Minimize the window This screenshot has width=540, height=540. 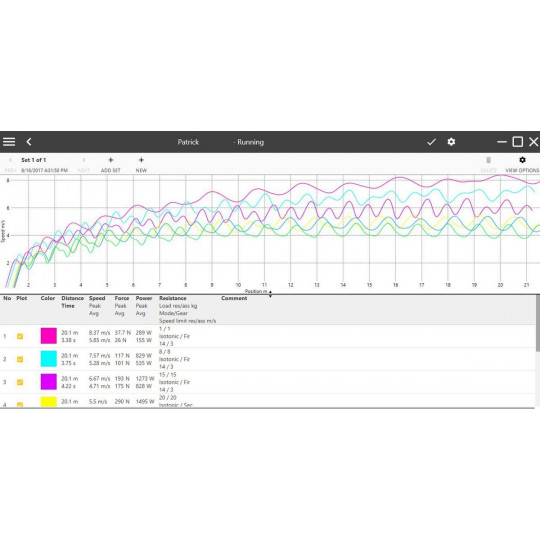coord(502,142)
